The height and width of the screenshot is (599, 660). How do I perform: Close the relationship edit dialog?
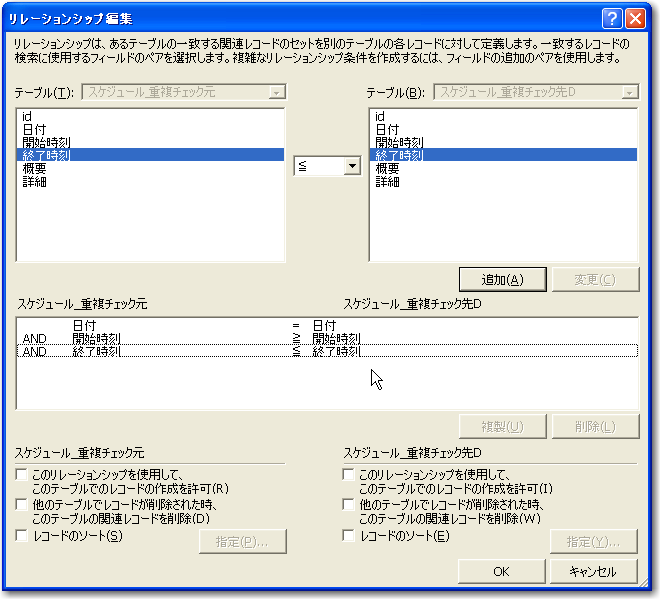(635, 18)
